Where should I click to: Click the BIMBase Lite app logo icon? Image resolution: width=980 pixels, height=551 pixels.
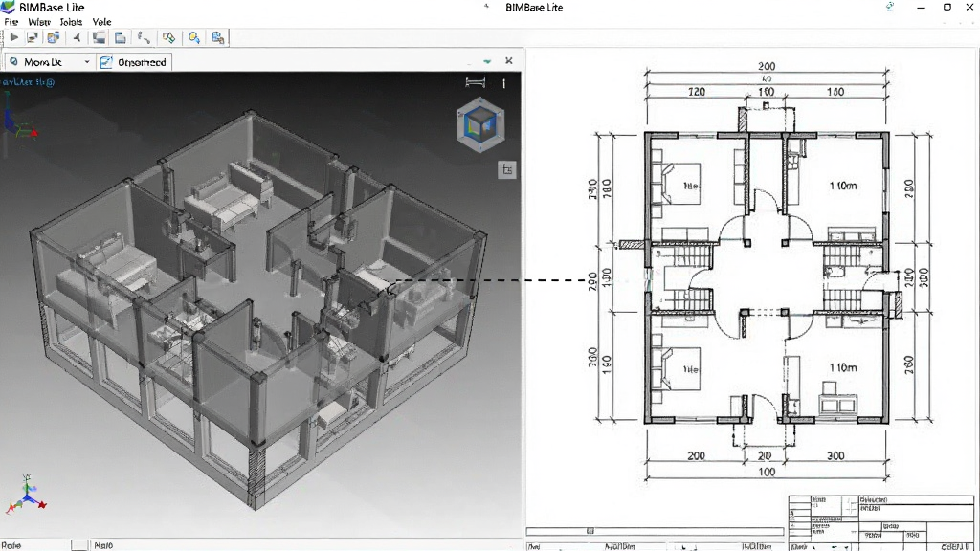(x=8, y=7)
